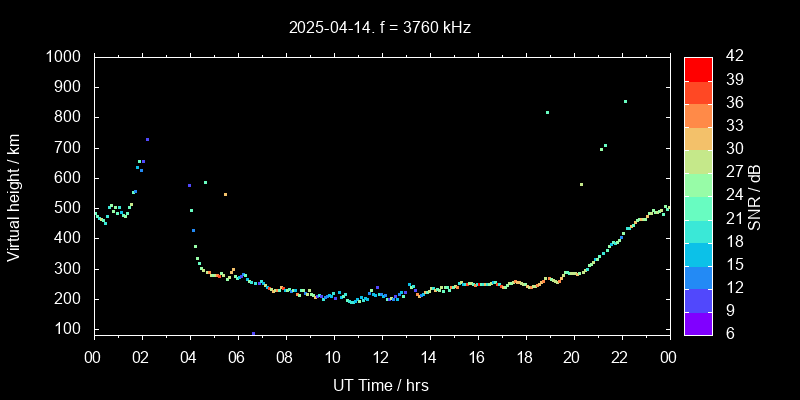
Task: Click the "UT Time / hrs" axis label
Action: click(380, 384)
